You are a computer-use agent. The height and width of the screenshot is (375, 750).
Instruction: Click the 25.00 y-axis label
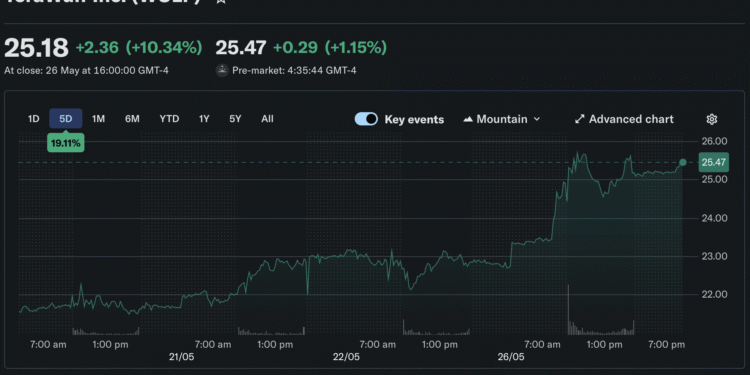715,179
